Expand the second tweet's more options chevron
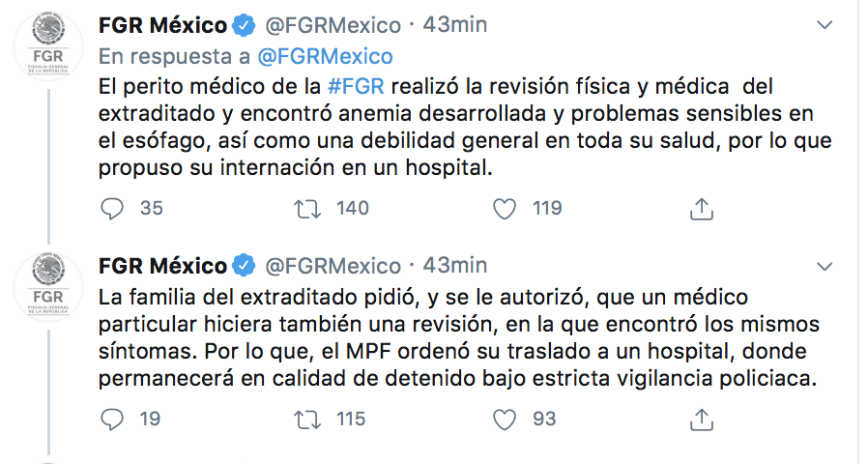 pyautogui.click(x=824, y=265)
